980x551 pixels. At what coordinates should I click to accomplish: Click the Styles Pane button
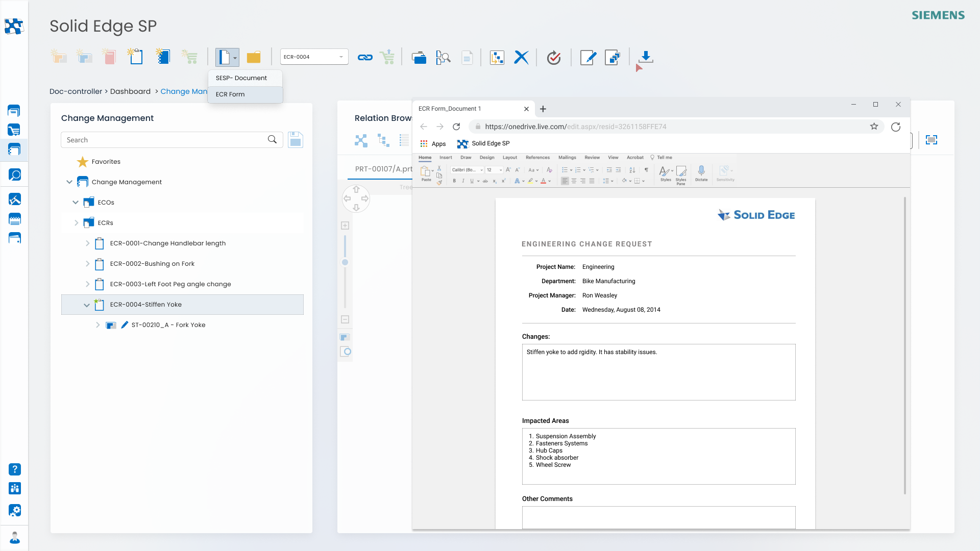[681, 174]
